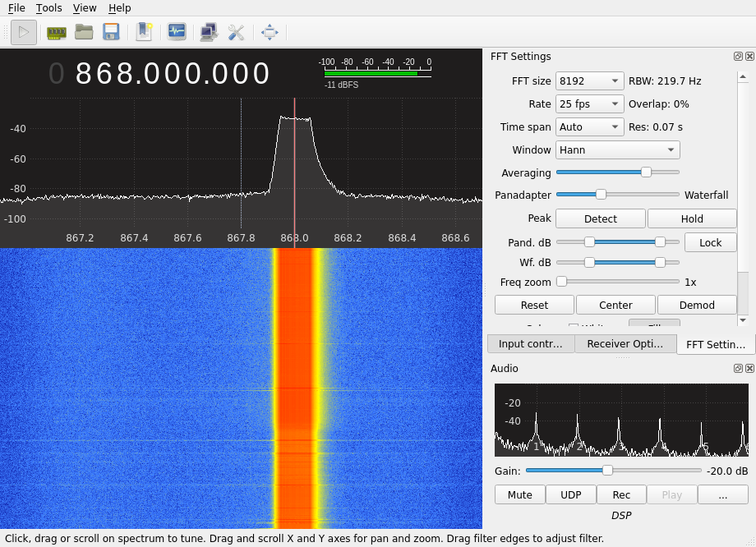Enable remote control via network computers icon
The width and height of the screenshot is (756, 547).
pyautogui.click(x=209, y=32)
